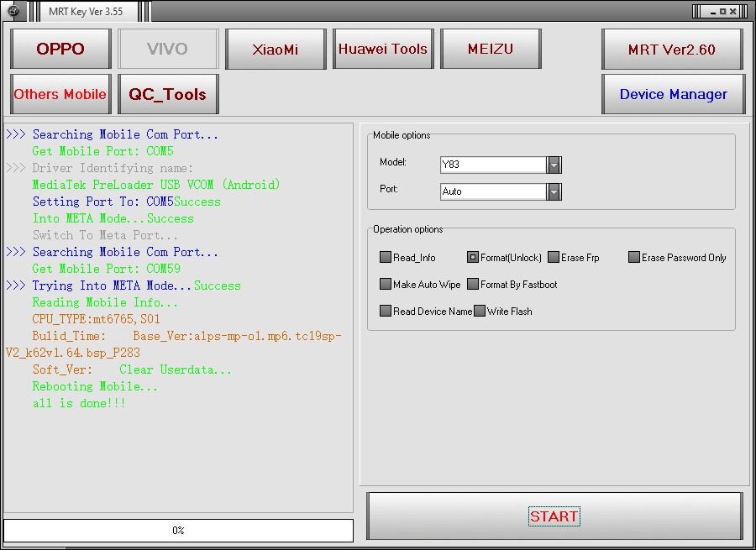Open the MEIZU tools section

491,49
